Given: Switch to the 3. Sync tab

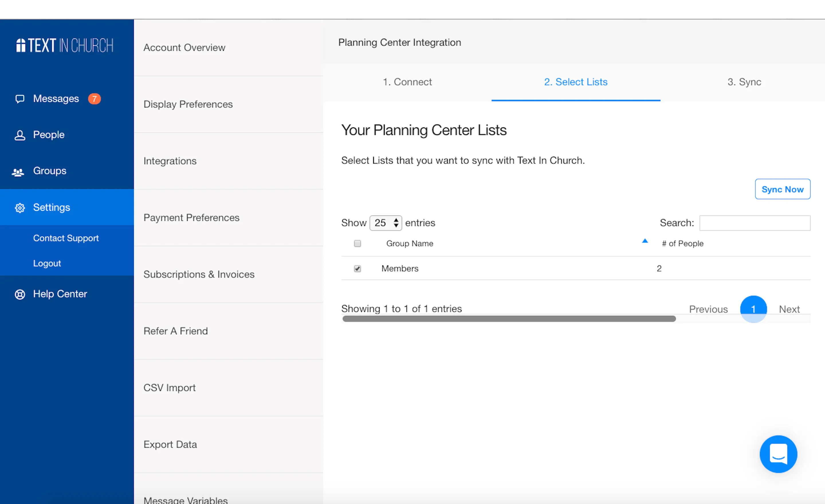Looking at the screenshot, I should [744, 82].
